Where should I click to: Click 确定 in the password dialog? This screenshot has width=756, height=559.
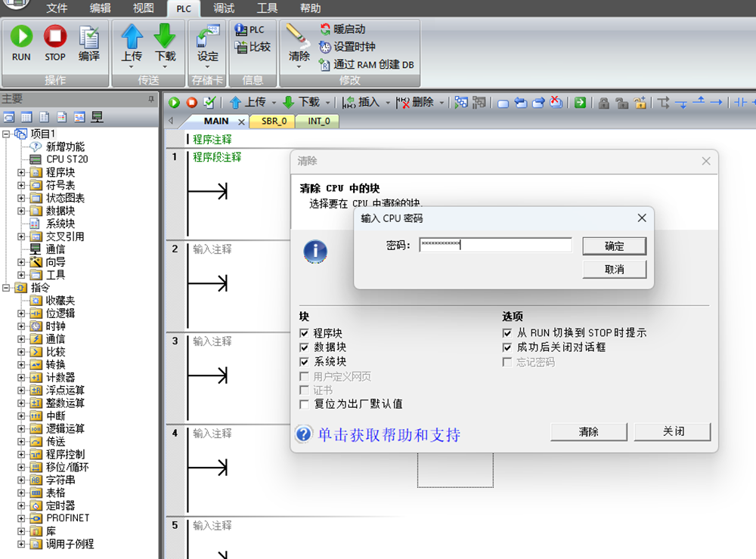pos(614,246)
